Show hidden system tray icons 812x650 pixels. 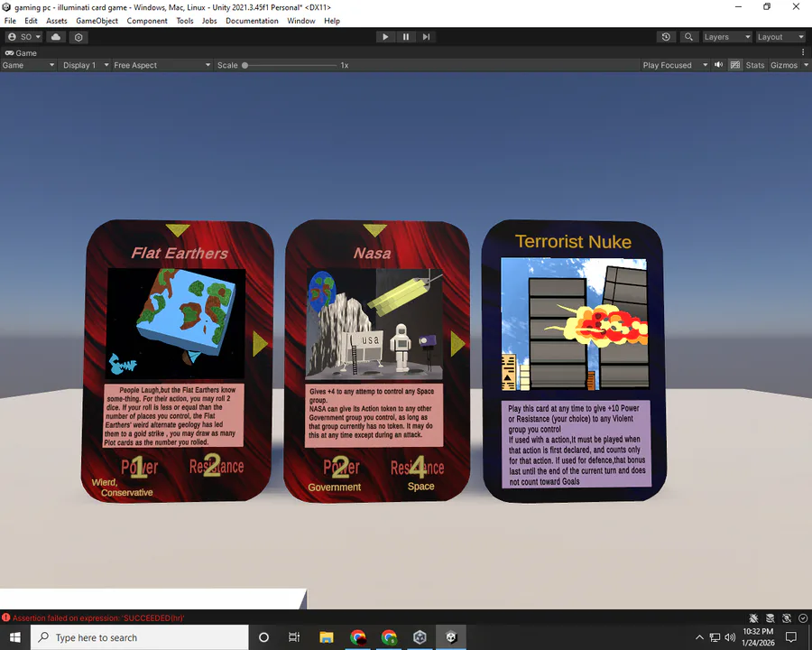(x=699, y=637)
